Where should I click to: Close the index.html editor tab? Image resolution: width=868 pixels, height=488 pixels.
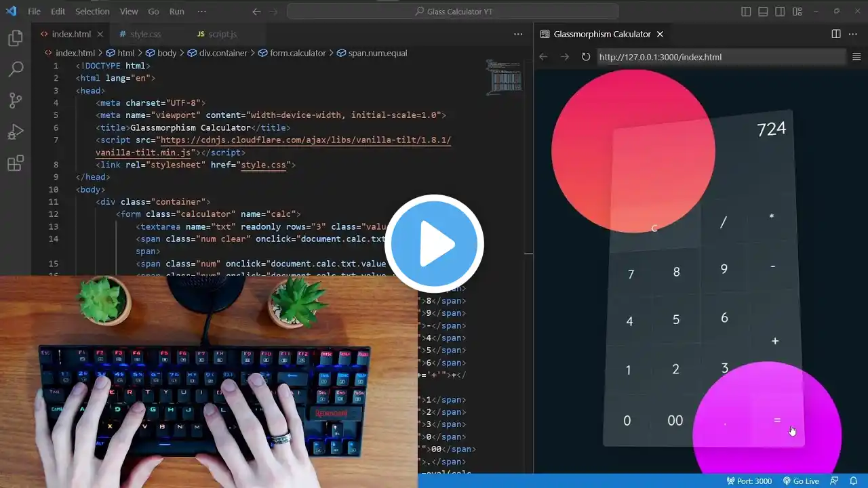point(100,34)
